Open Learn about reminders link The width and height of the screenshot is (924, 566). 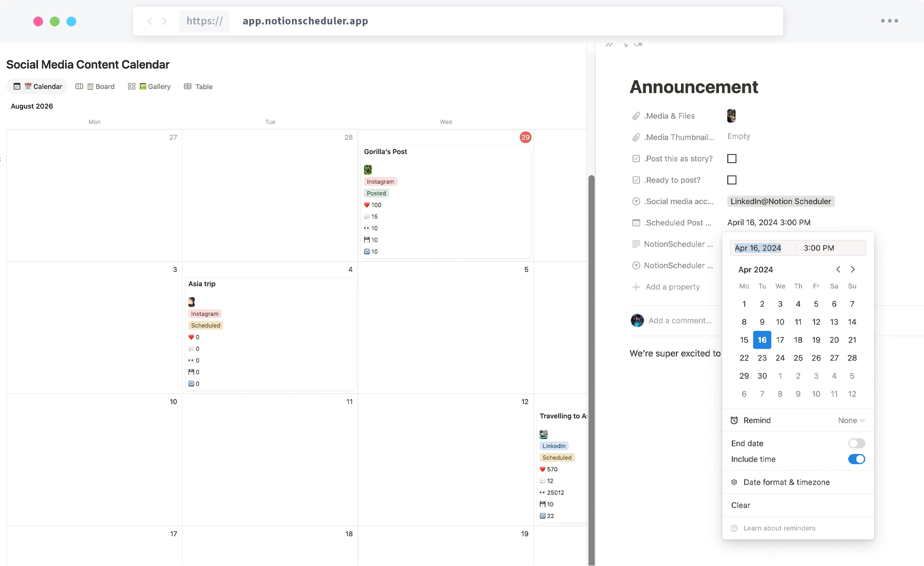779,528
